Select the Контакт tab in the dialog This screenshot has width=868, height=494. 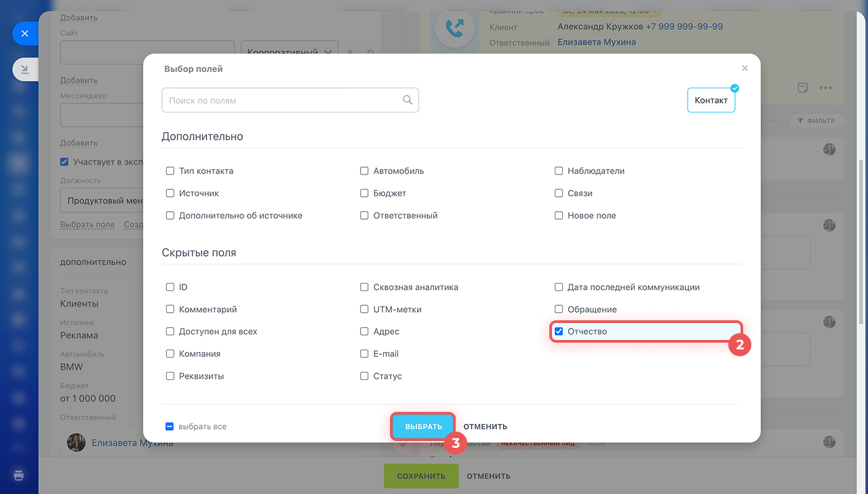pos(711,100)
